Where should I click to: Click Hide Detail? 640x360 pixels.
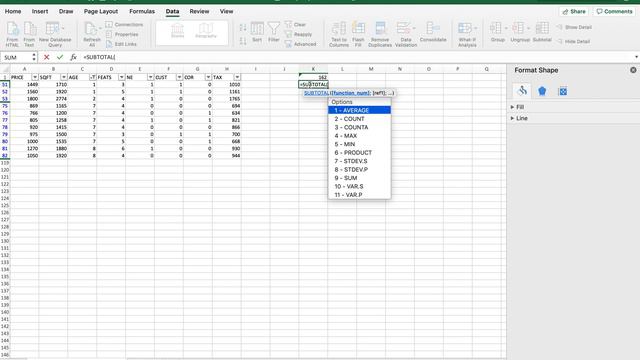point(573,41)
